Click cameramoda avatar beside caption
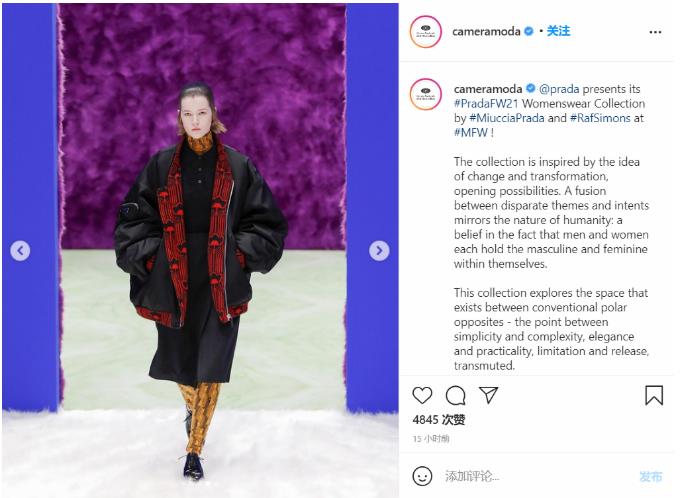This screenshot has height=498, width=680. (425, 94)
